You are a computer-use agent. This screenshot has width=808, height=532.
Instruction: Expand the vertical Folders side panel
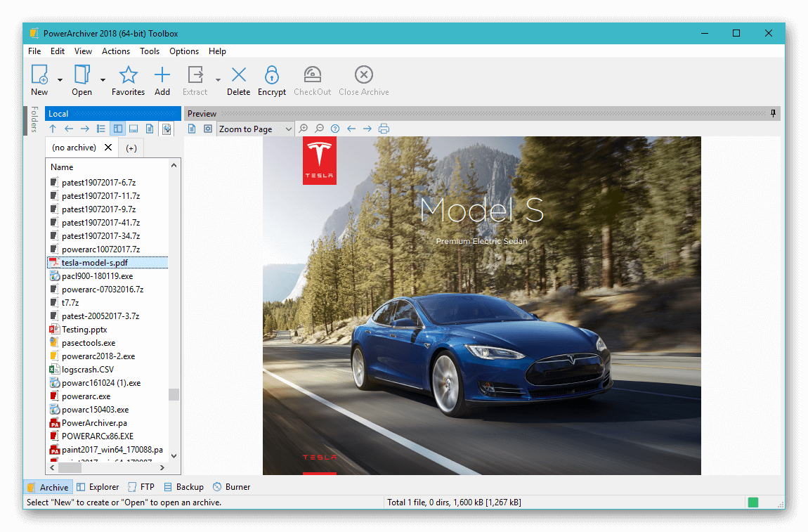[34, 119]
